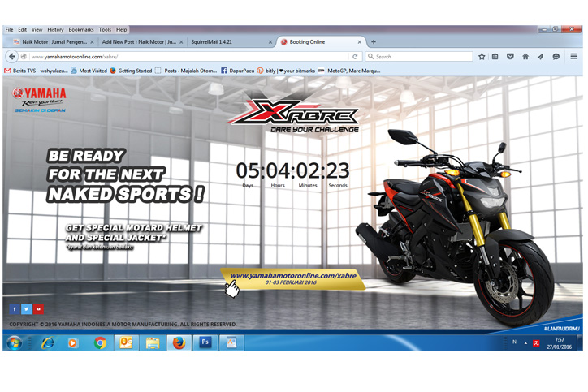The width and height of the screenshot is (588, 392).
Task: Open the Firefox hamburger menu
Action: coord(573,57)
